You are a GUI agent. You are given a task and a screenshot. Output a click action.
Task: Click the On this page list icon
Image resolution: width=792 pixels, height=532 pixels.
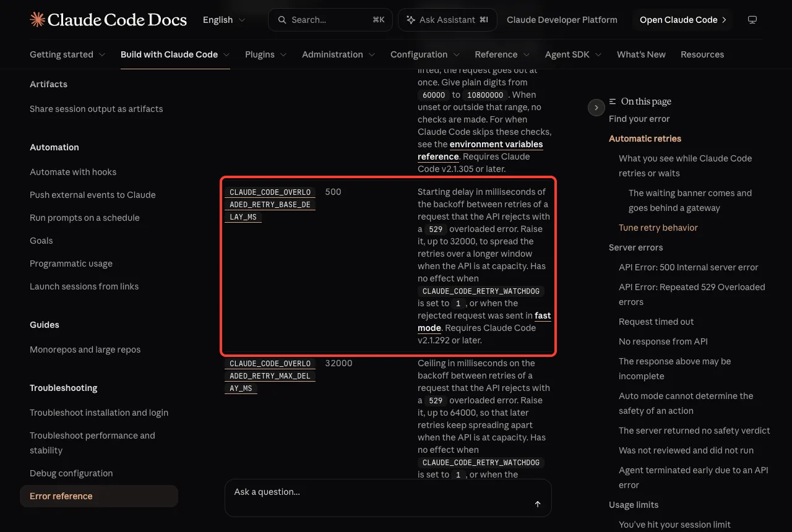coord(613,101)
